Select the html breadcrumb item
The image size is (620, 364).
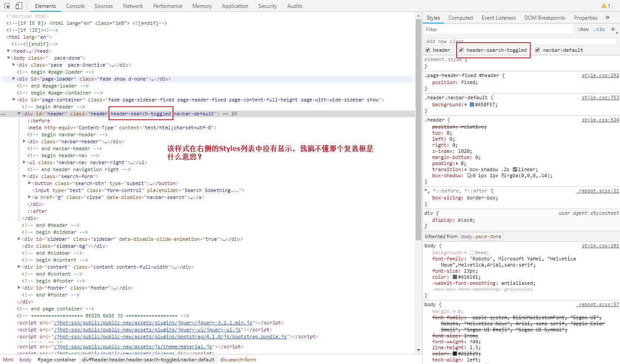8,360
